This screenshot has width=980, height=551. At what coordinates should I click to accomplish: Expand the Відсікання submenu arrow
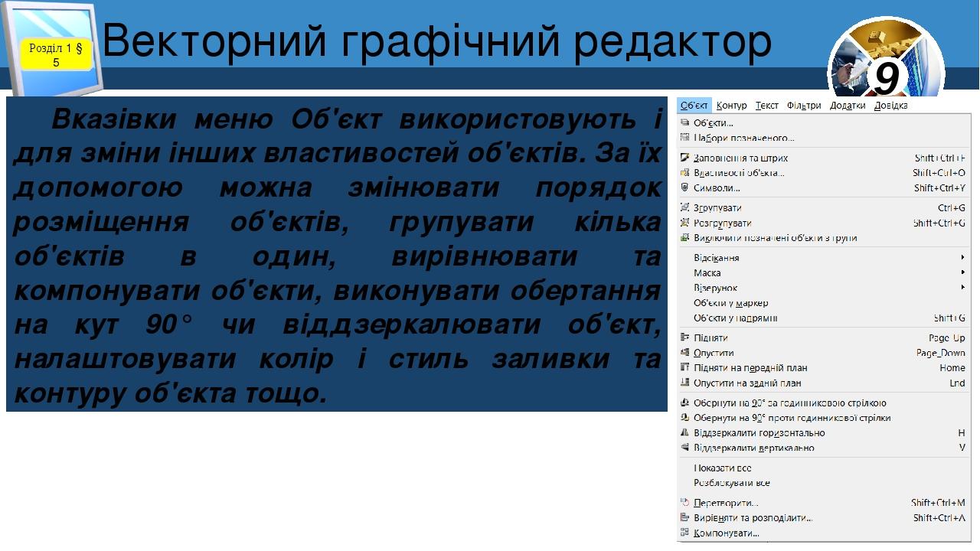pyautogui.click(x=962, y=258)
